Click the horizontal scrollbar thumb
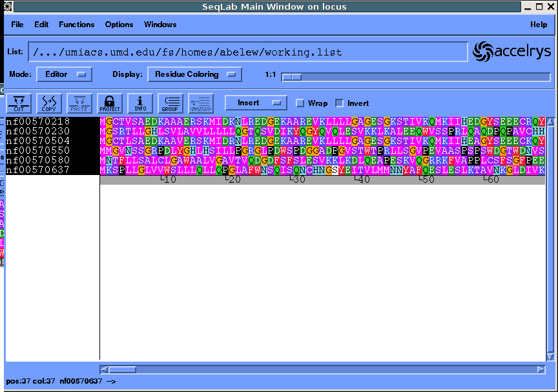This screenshot has height=392, width=558. coord(123,370)
